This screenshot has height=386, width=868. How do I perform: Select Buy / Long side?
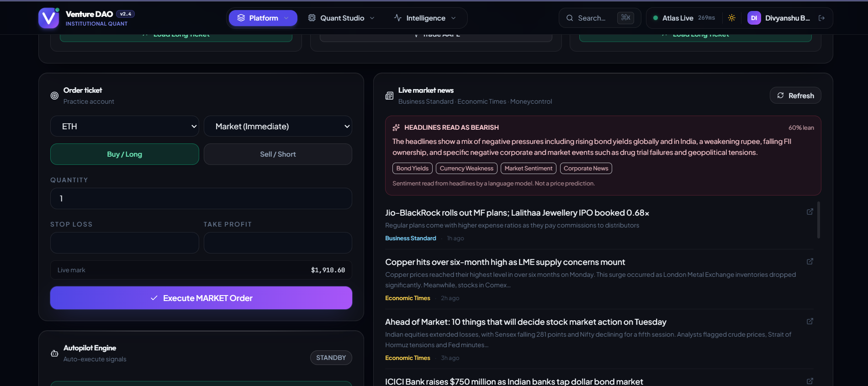tap(124, 154)
